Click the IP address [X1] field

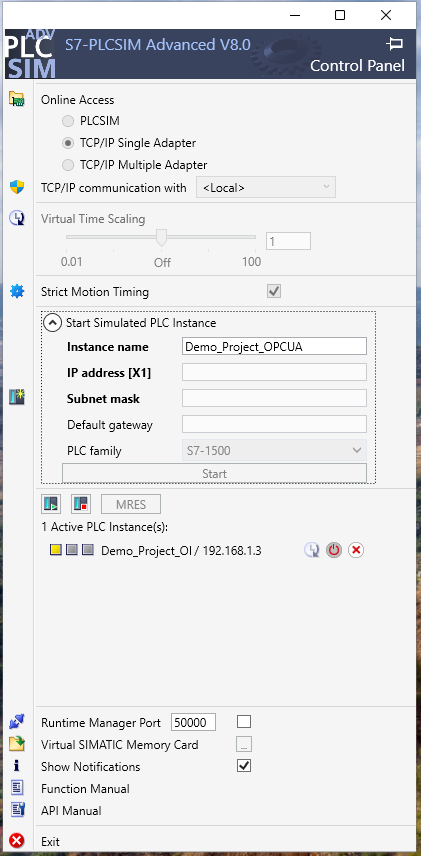tap(274, 372)
